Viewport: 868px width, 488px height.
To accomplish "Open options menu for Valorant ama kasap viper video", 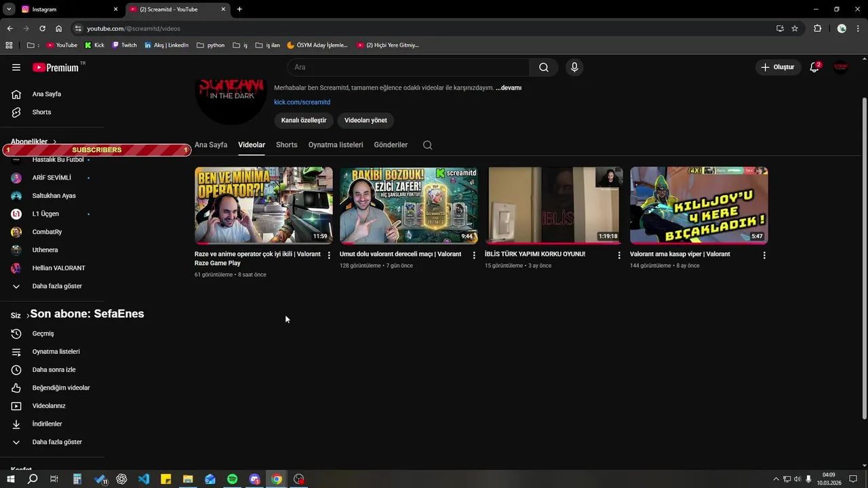I will (x=764, y=256).
